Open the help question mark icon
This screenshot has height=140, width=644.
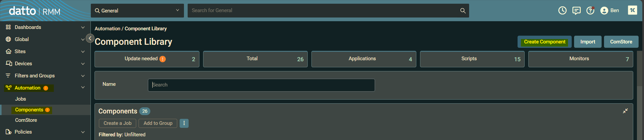590,10
